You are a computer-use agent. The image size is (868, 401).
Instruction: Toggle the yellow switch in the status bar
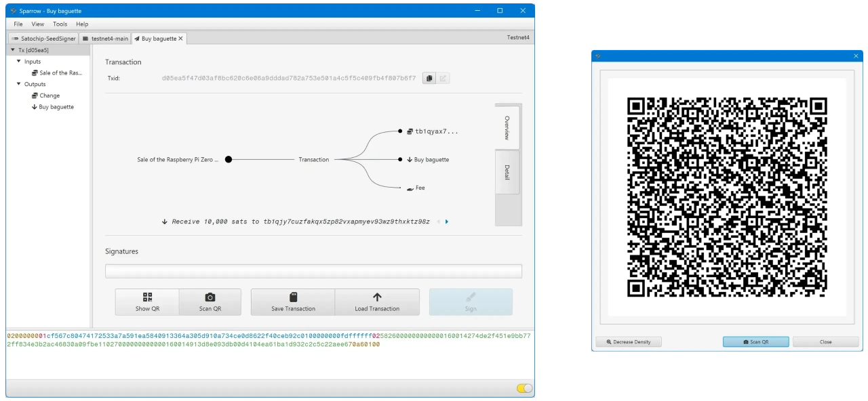pyautogui.click(x=524, y=388)
